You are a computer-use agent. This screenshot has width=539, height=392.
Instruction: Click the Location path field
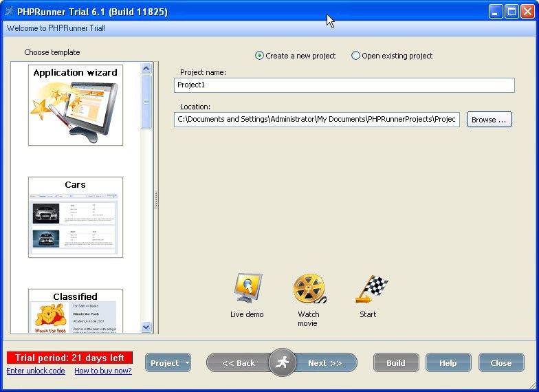click(316, 120)
